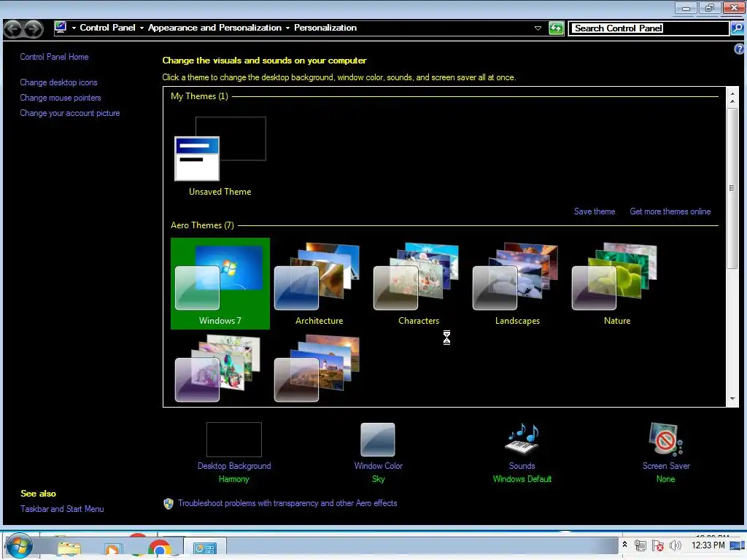Go to Control Panel breadcrumb
Viewport: 747px width, 560px height.
tap(108, 28)
